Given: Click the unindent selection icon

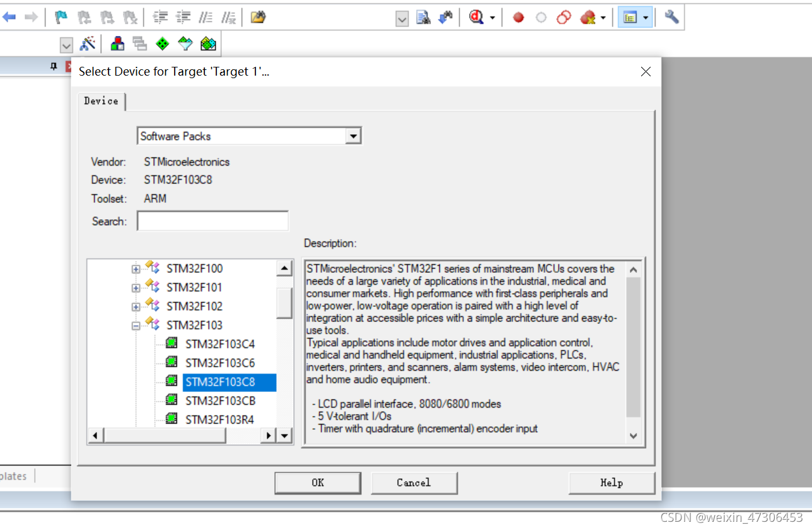Looking at the screenshot, I should tap(183, 18).
